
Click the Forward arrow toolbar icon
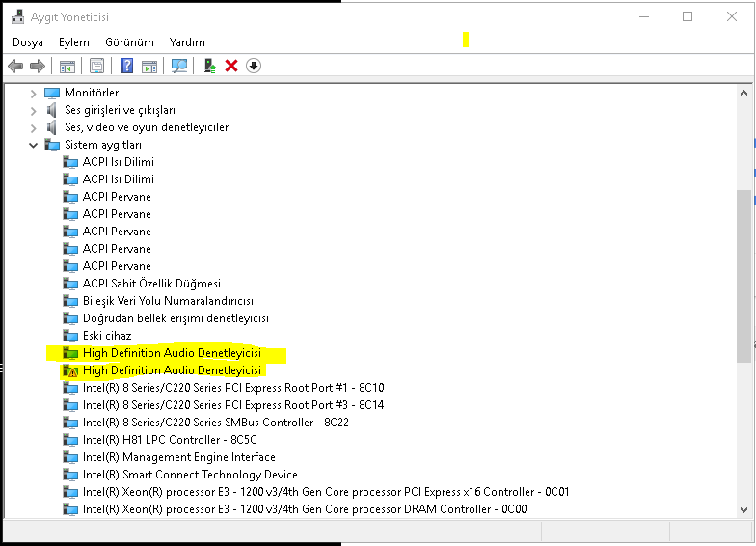[x=37, y=66]
